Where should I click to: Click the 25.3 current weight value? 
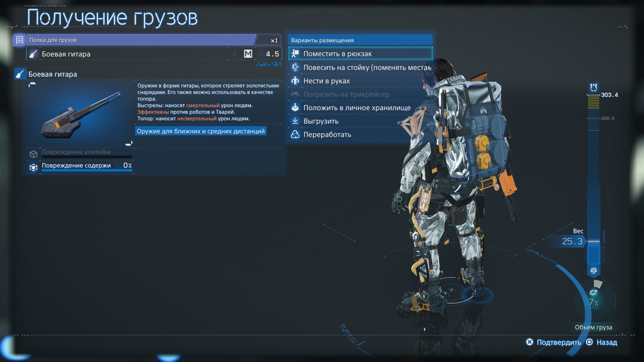click(572, 241)
